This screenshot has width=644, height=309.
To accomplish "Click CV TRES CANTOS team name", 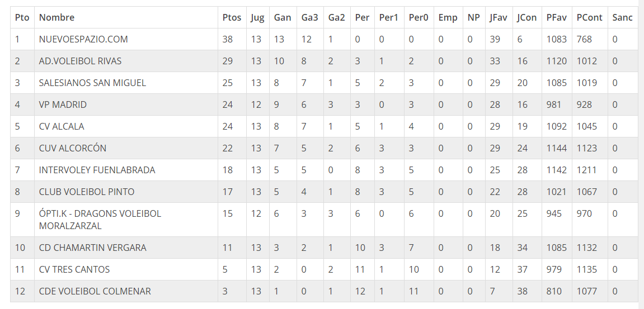I will coord(74,269).
